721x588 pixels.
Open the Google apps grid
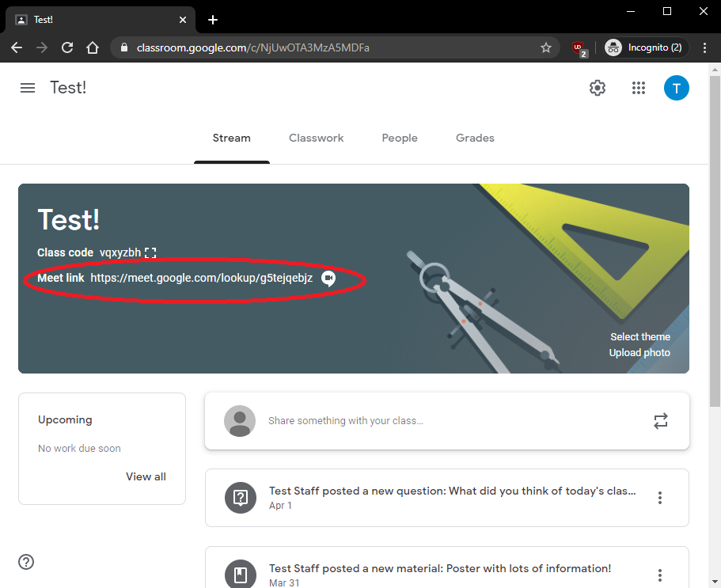(x=638, y=88)
